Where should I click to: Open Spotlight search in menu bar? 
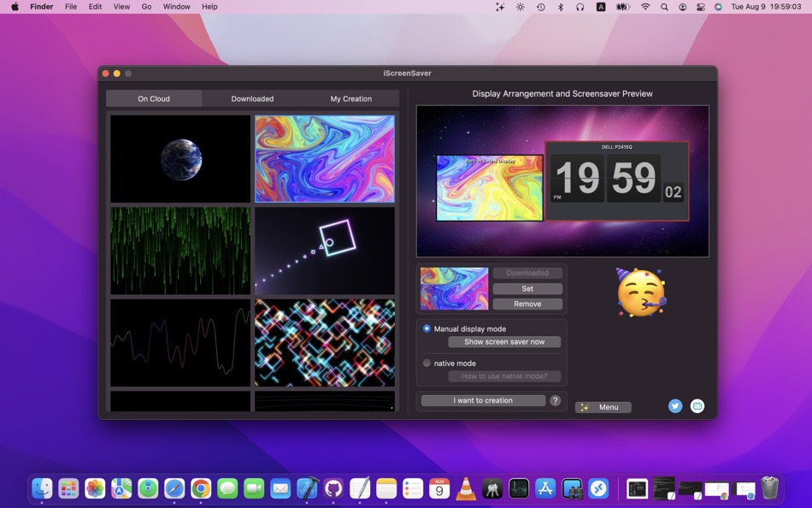[664, 7]
